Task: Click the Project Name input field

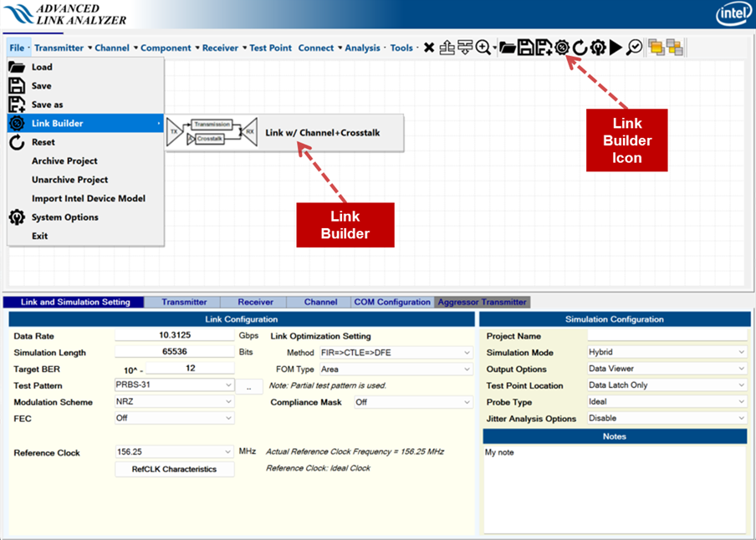Action: [x=667, y=335]
